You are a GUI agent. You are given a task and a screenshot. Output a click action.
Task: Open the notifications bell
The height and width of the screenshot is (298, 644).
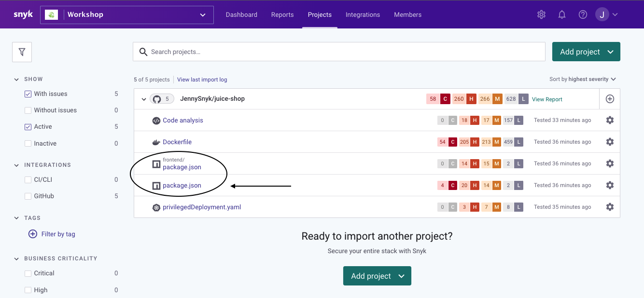pos(562,14)
